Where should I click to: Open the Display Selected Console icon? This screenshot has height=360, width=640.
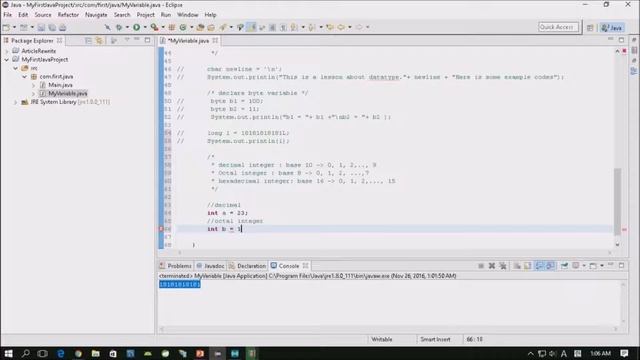pyautogui.click(x=576, y=266)
